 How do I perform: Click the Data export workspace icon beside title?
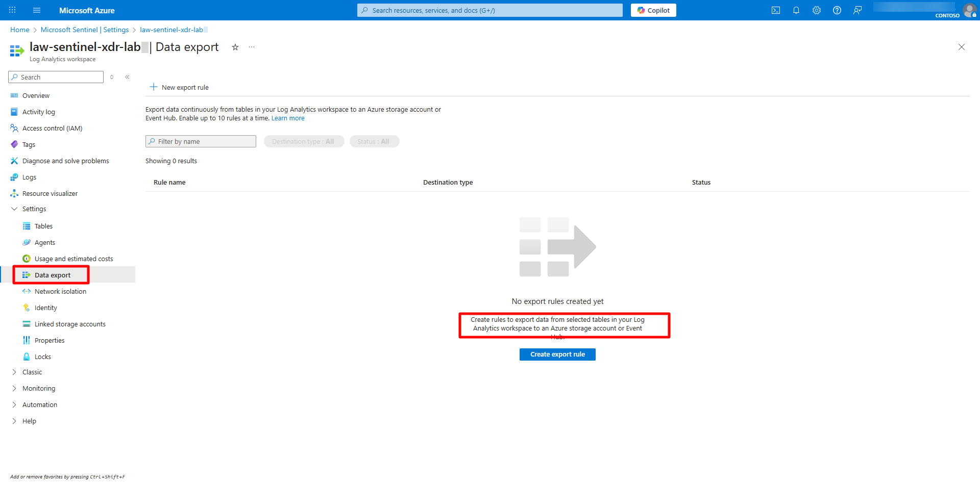[17, 50]
